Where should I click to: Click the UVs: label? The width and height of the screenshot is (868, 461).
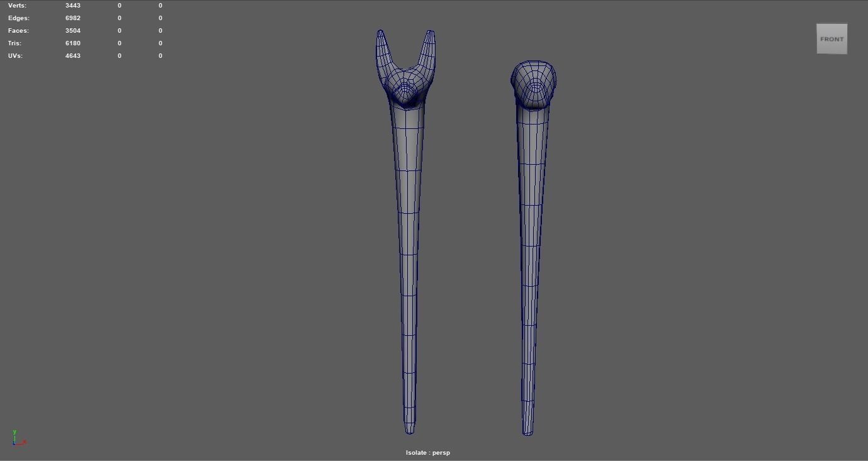[x=15, y=56]
